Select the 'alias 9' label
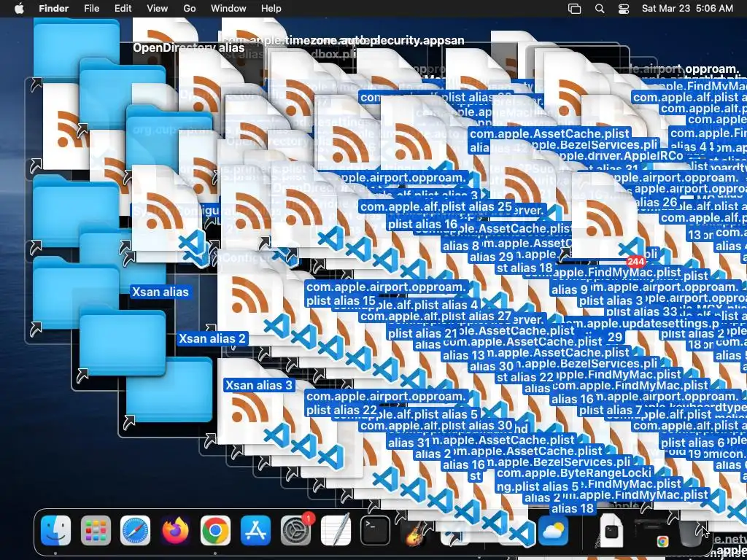This screenshot has height=560, width=747. 569,289
